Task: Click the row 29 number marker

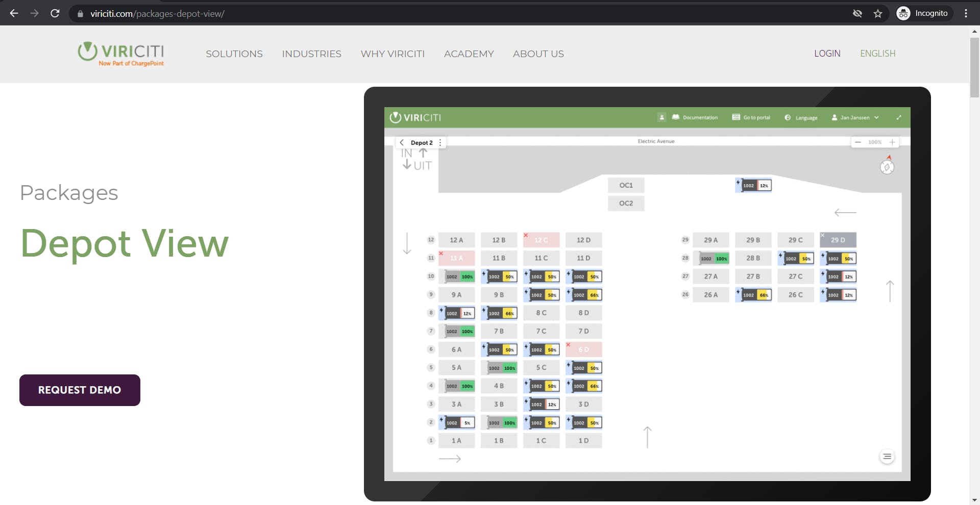Action: 685,240
